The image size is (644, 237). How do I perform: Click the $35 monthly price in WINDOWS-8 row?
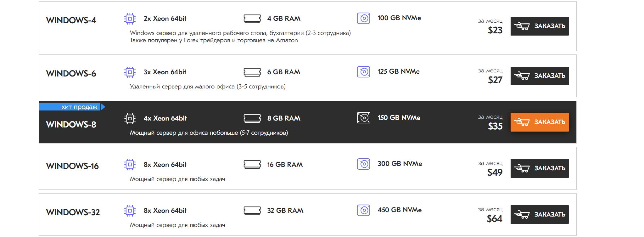[495, 126]
